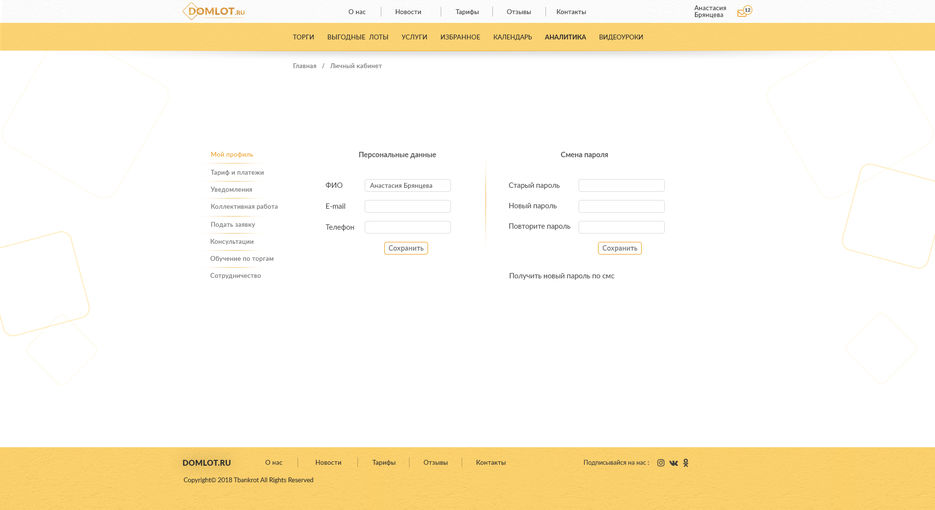This screenshot has height=510, width=935.
Task: Click the Личный кабинет breadcrumb
Action: pos(356,66)
